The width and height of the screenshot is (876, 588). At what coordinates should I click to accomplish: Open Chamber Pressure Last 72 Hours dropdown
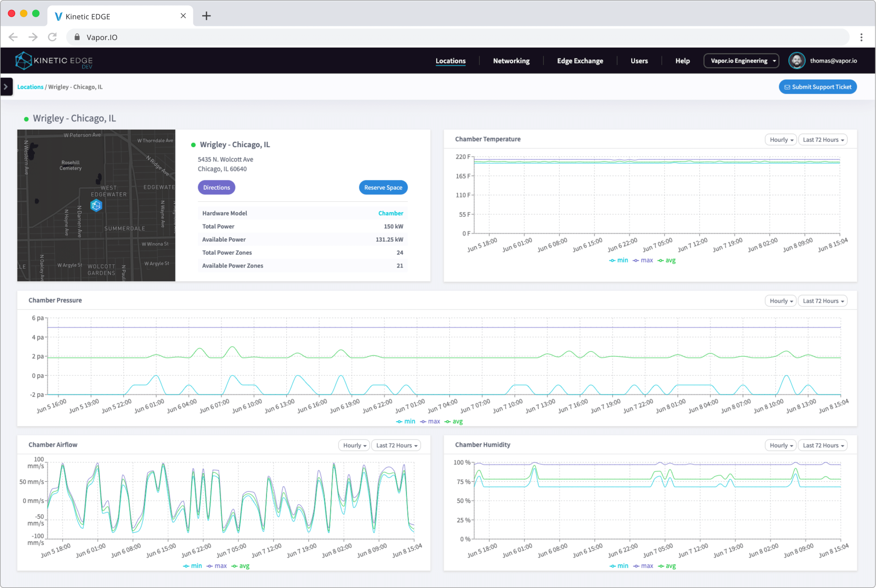[822, 301]
